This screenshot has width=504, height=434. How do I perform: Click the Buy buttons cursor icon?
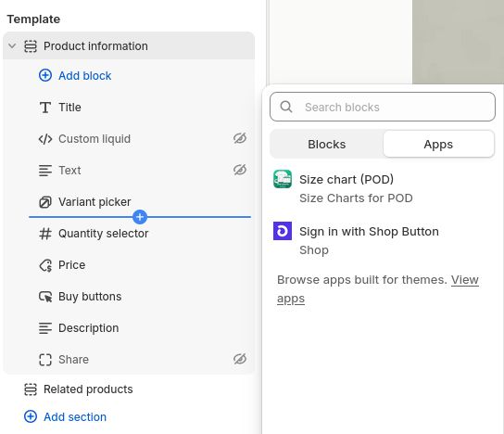coord(45,297)
